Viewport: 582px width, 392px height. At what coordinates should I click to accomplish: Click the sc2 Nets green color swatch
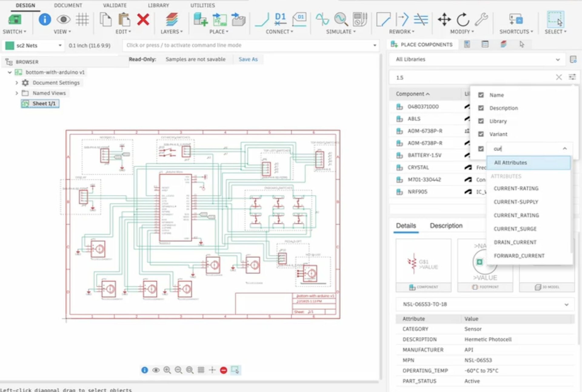(x=10, y=45)
